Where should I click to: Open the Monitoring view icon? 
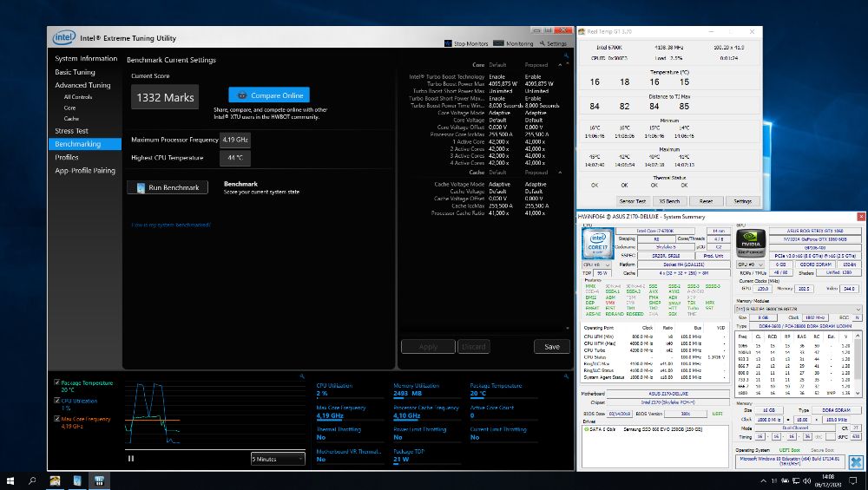pos(498,43)
